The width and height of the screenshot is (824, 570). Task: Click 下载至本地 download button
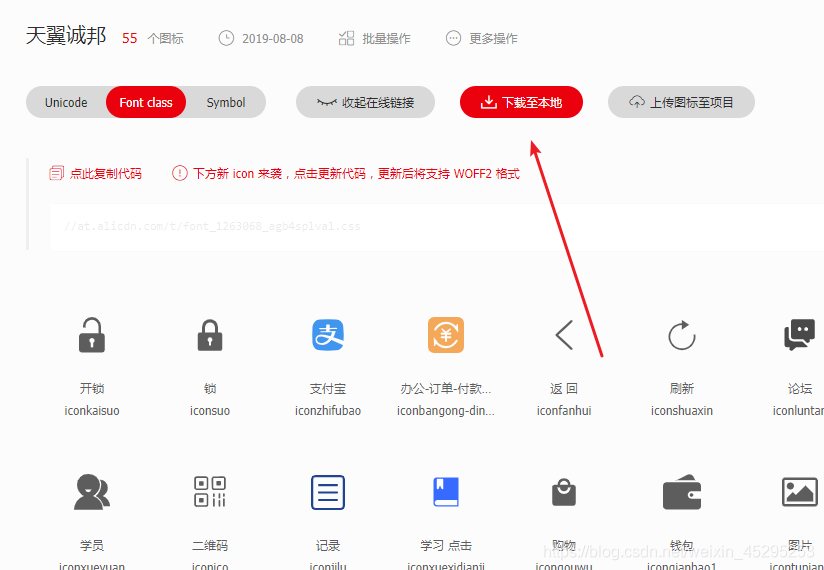521,102
